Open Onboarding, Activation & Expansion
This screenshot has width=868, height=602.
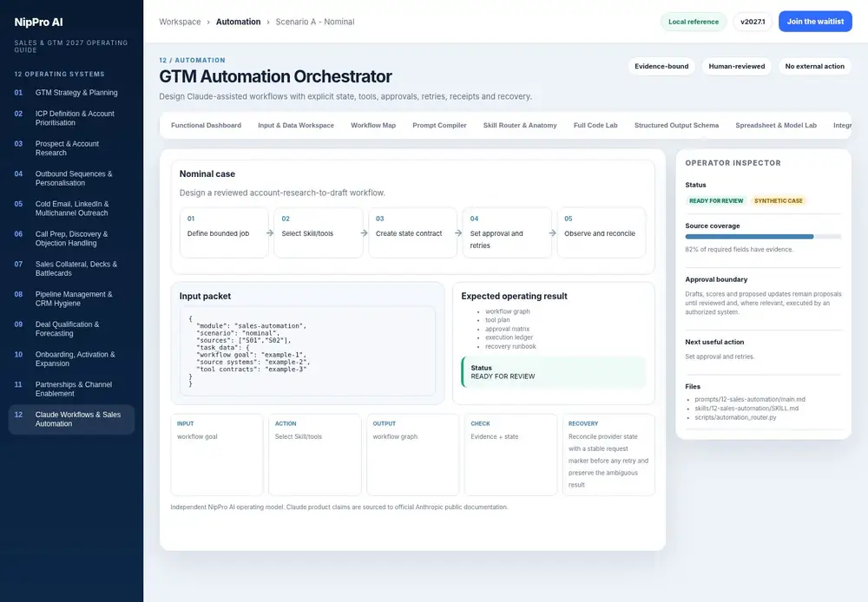pos(71,358)
